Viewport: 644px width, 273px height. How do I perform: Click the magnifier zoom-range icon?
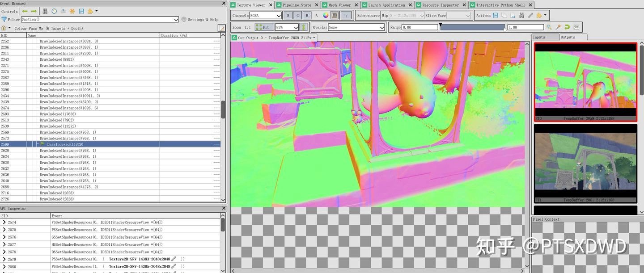point(549,27)
